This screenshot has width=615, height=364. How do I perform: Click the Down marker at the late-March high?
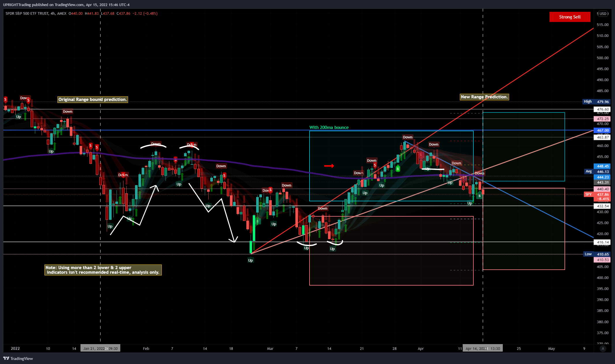pyautogui.click(x=408, y=137)
